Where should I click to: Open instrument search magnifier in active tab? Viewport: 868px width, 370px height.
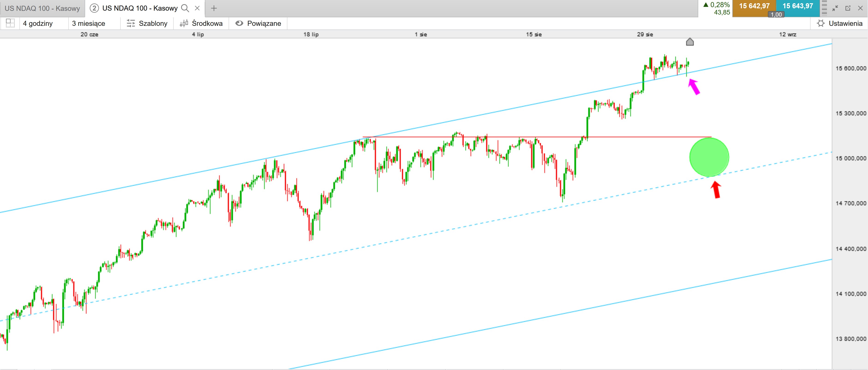[x=185, y=8]
